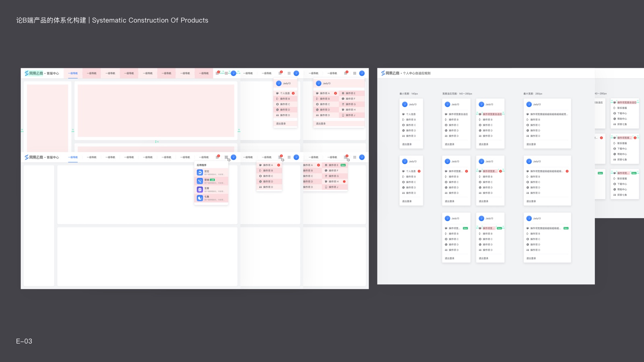Click the 应用程序 heading in the apps dropdown
Image resolution: width=644 pixels, height=362 pixels.
tap(201, 165)
